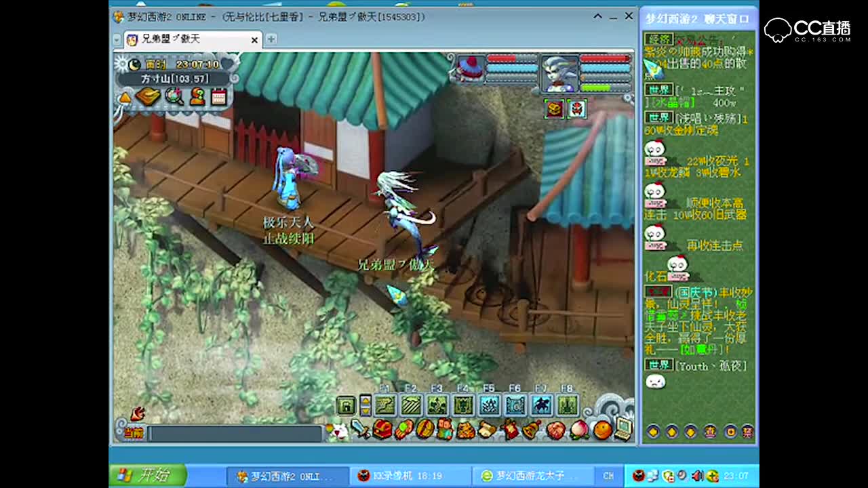
Task: Click the red mask buff status icon
Action: [577, 108]
